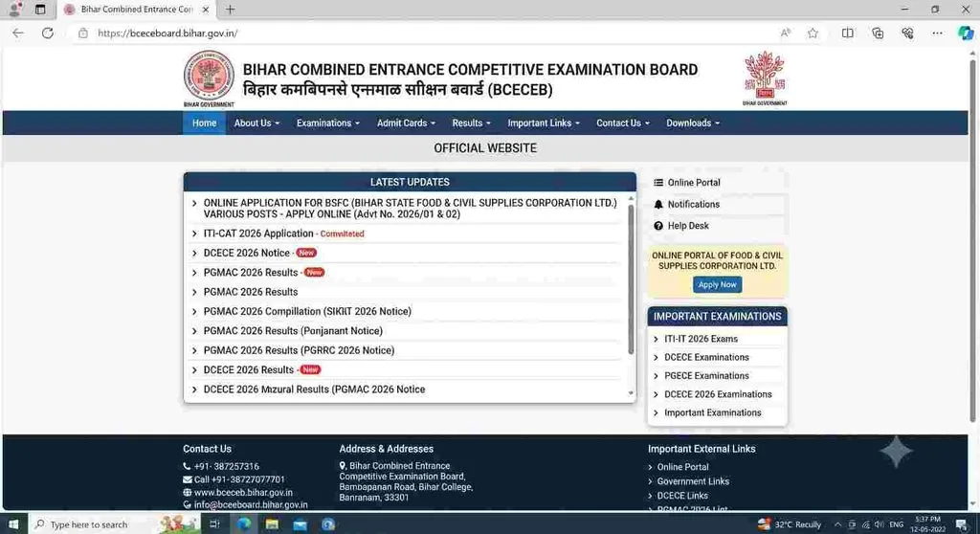Image resolution: width=980 pixels, height=534 pixels.
Task: Open a new tab with plus button
Action: (x=230, y=10)
